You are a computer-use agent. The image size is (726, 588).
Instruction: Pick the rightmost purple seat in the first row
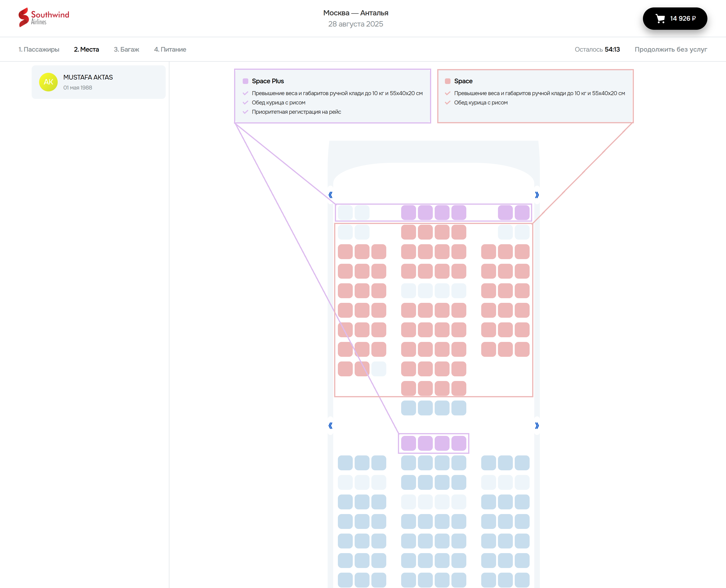pos(522,213)
